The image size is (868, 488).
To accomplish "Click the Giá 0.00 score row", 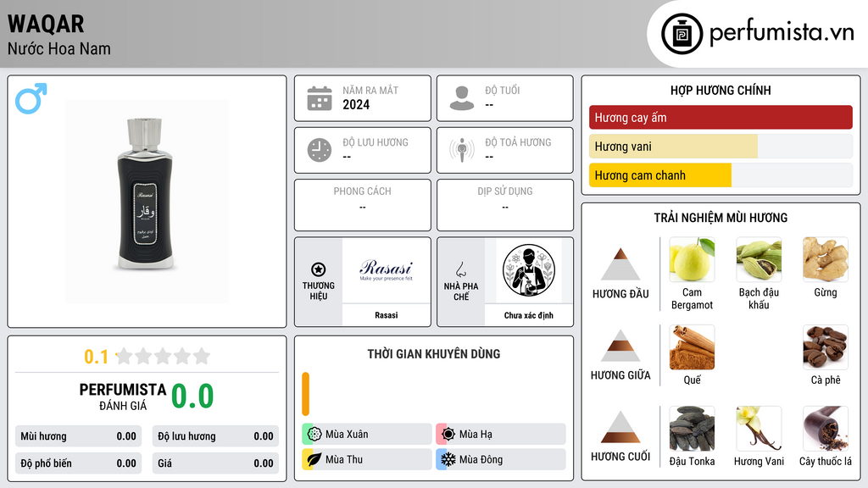I will (x=215, y=463).
